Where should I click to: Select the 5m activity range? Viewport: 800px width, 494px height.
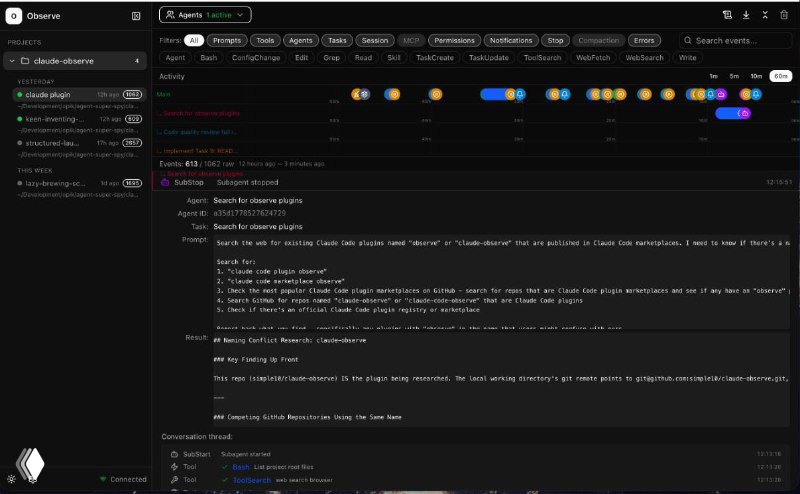click(x=734, y=76)
